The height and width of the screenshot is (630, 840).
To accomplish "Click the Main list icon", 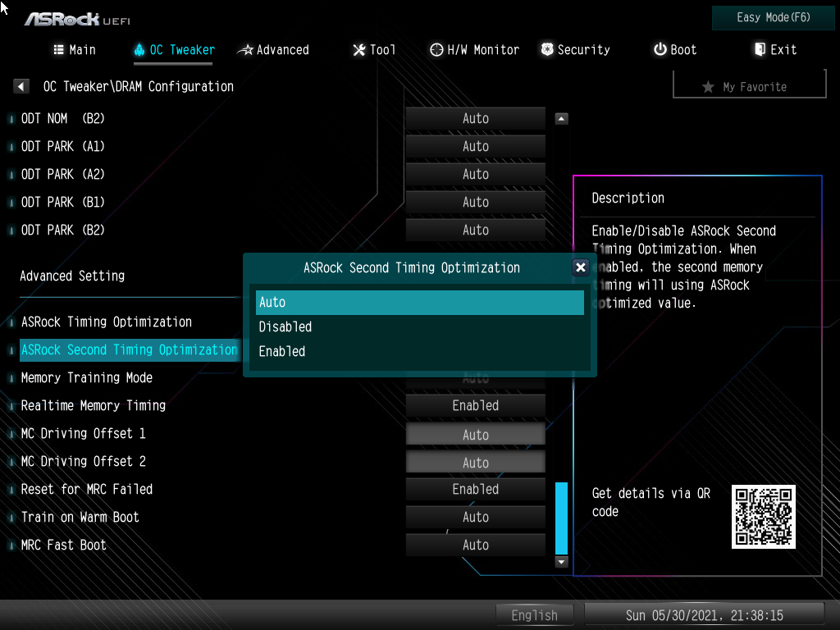I will click(59, 50).
